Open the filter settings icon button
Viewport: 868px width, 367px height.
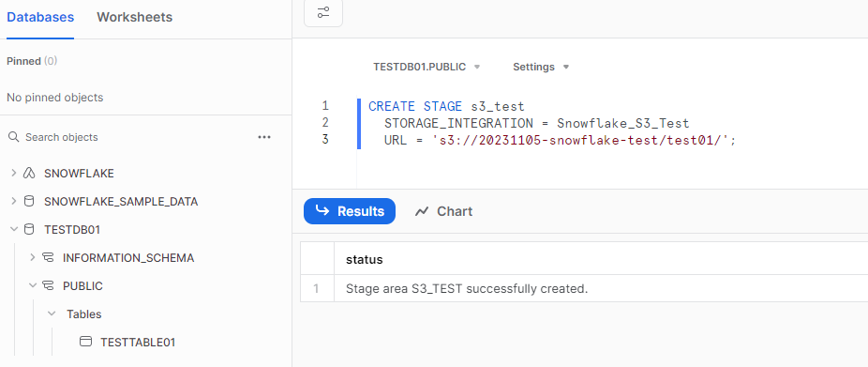pyautogui.click(x=323, y=12)
